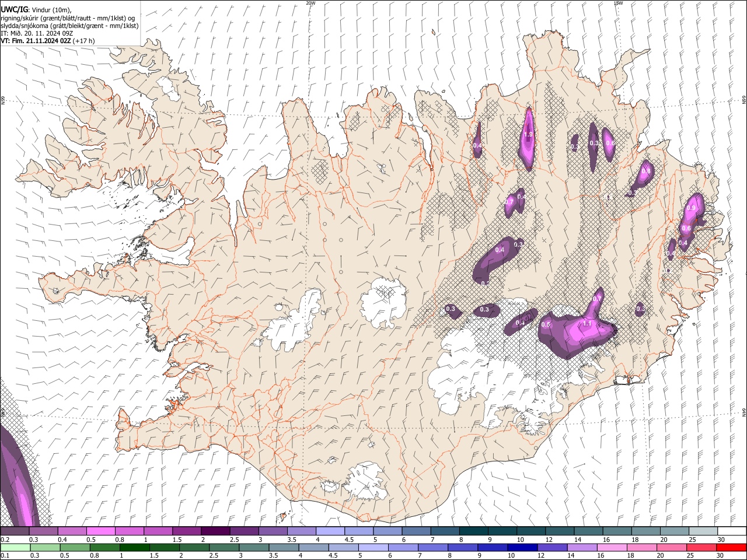Select the deepest blue 10 swatch in rain legend
Viewport: 747px width, 560px height.
[523, 548]
